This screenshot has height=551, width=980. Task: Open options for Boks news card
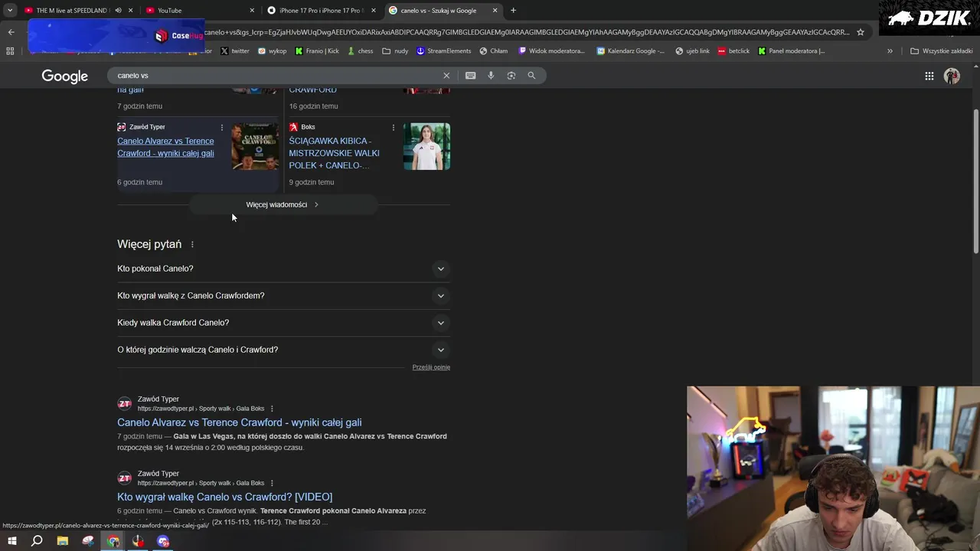point(394,127)
